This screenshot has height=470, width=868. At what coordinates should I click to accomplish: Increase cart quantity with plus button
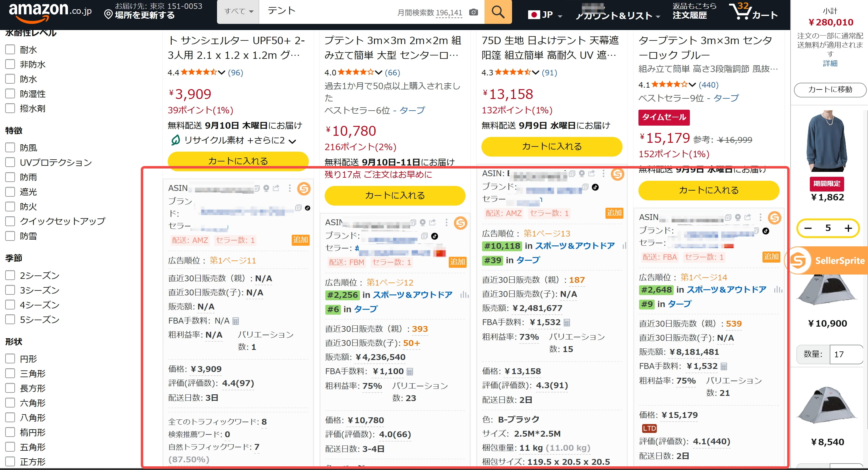pyautogui.click(x=848, y=229)
